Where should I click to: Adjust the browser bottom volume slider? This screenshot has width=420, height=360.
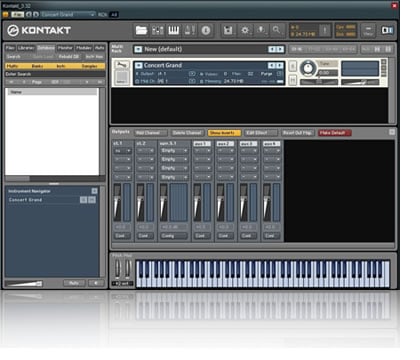(24, 284)
